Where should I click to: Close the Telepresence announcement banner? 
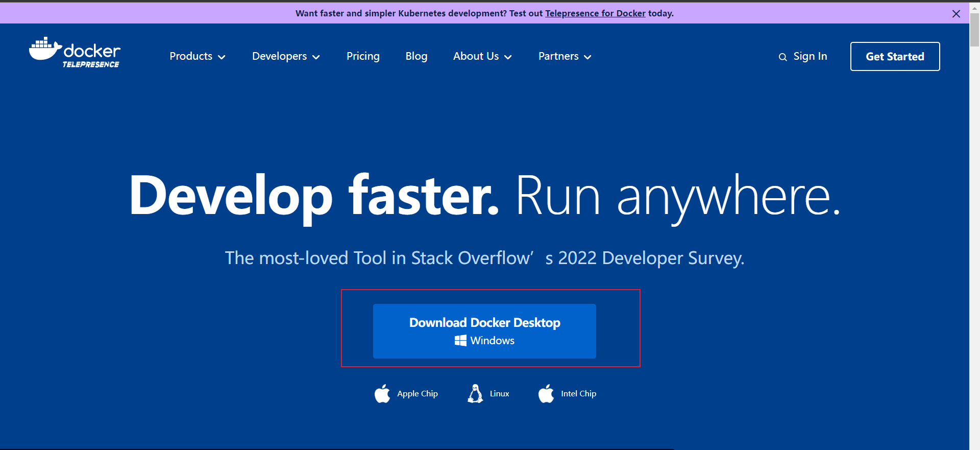point(956,14)
